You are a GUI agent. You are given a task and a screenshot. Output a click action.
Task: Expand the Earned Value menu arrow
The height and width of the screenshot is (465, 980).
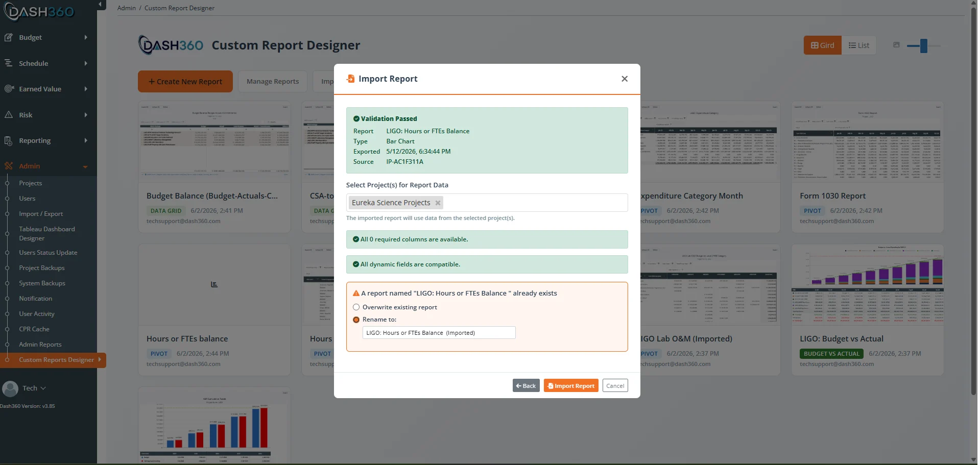(x=86, y=89)
